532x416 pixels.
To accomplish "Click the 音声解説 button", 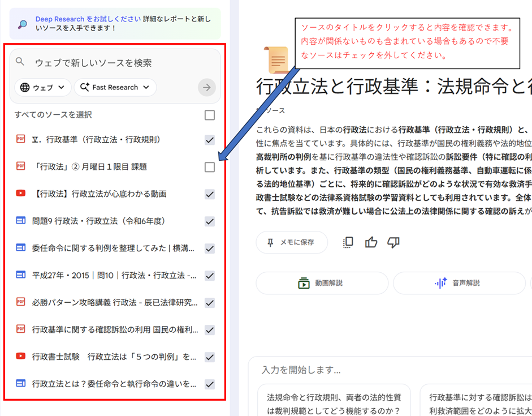I will pyautogui.click(x=459, y=283).
